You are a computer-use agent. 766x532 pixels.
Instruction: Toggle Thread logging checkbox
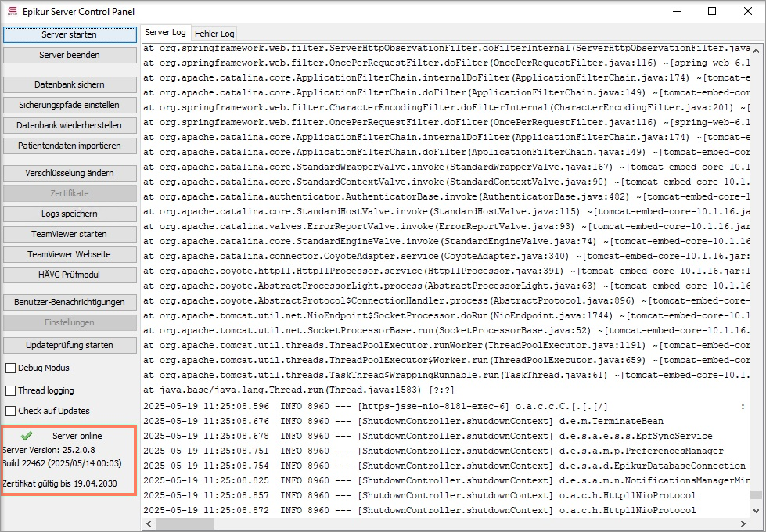coord(11,390)
